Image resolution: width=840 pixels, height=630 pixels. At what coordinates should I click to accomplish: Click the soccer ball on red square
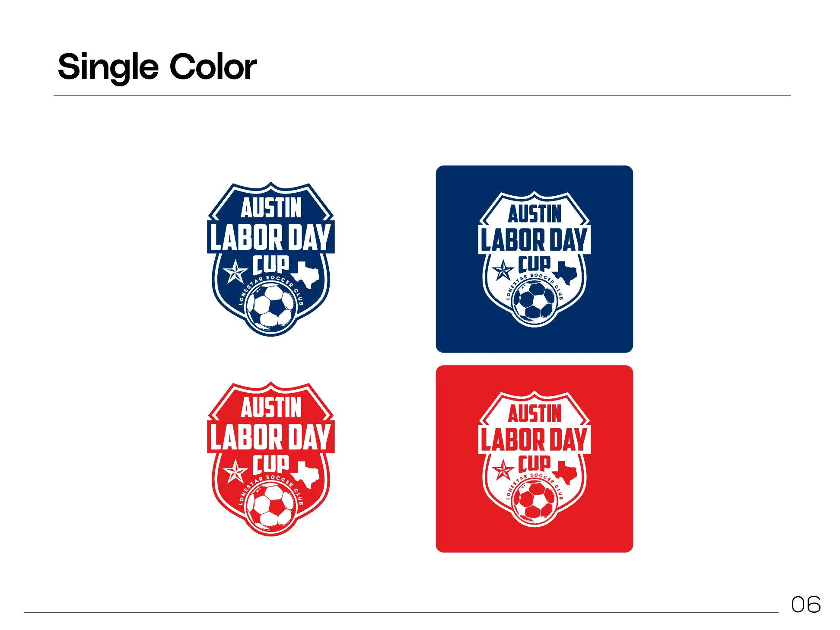[535, 500]
